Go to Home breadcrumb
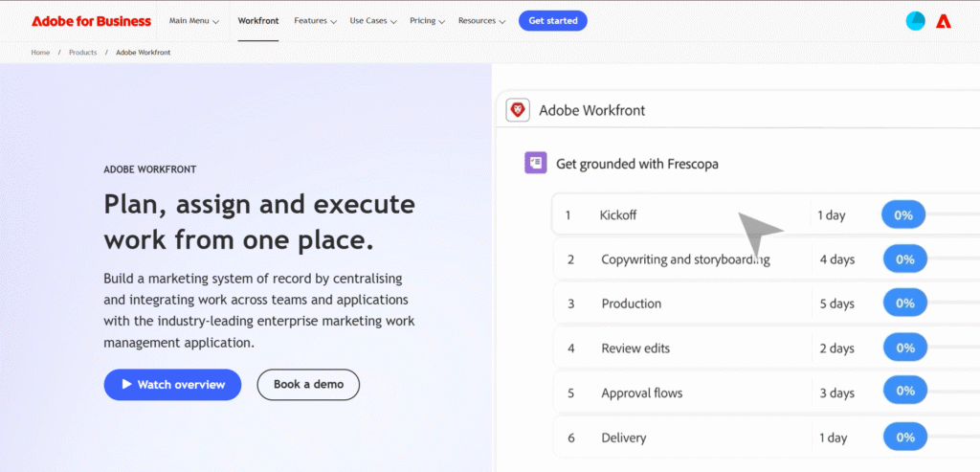The height and width of the screenshot is (472, 980). [40, 53]
